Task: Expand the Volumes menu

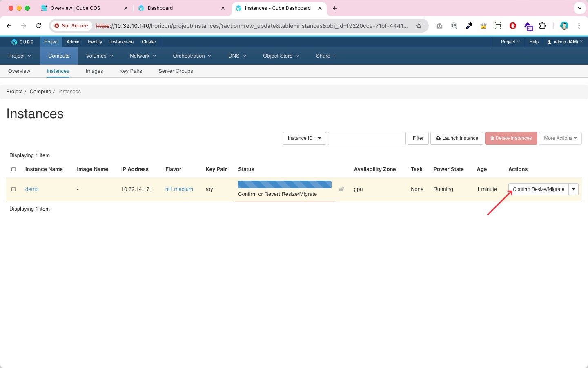Action: (x=99, y=56)
